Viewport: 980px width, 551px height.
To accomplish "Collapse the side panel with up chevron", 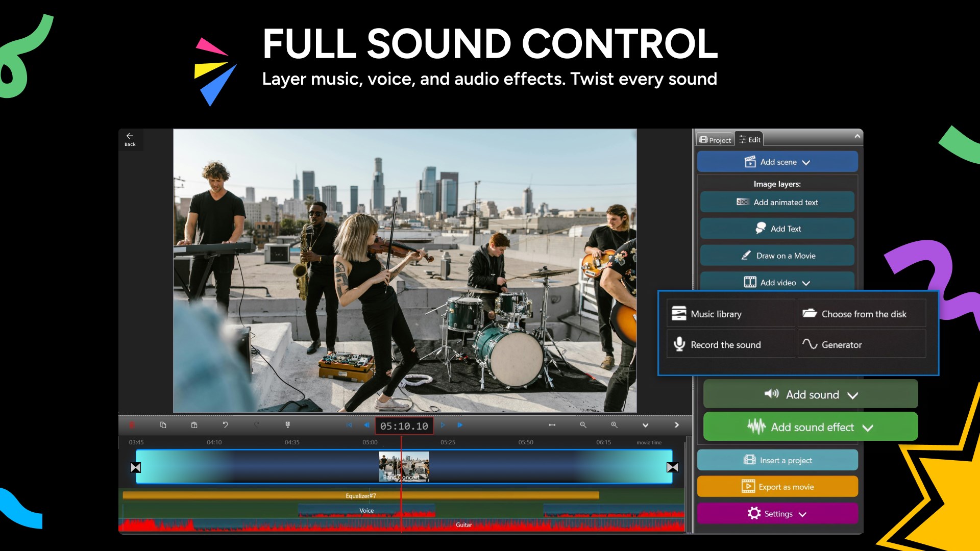I will tap(857, 136).
